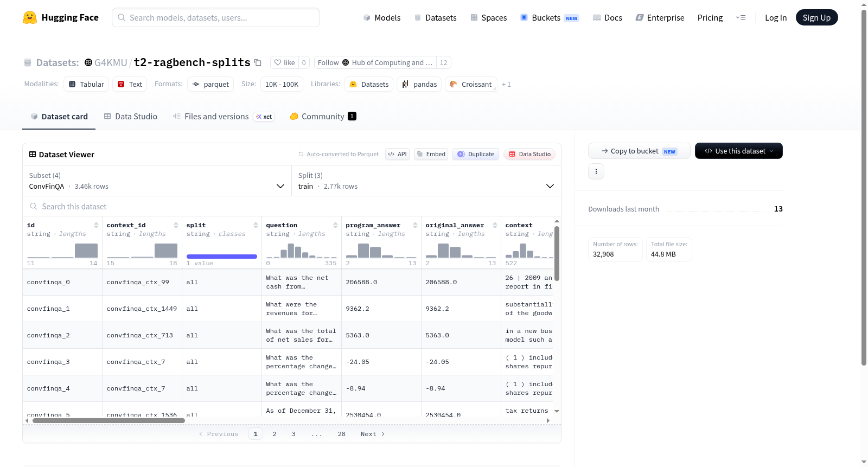Open the Use this dataset dropdown

pyautogui.click(x=738, y=151)
